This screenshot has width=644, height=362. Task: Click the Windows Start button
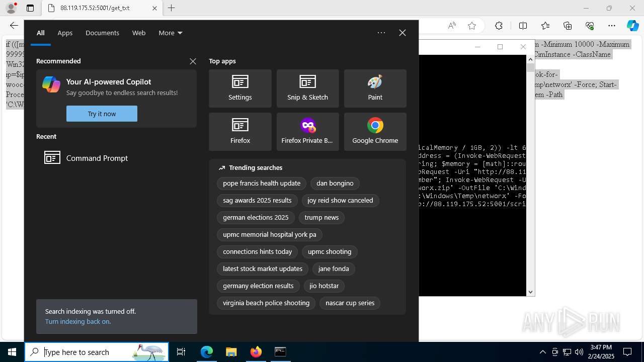[x=12, y=352]
